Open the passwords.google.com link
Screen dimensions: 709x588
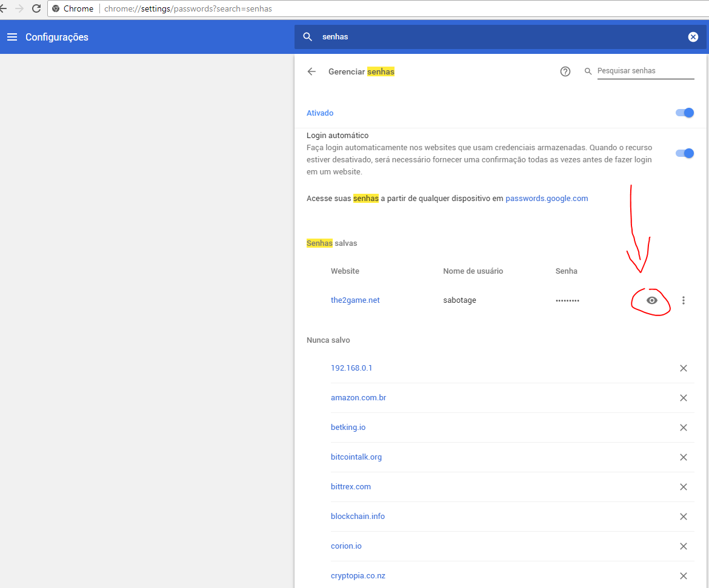547,199
